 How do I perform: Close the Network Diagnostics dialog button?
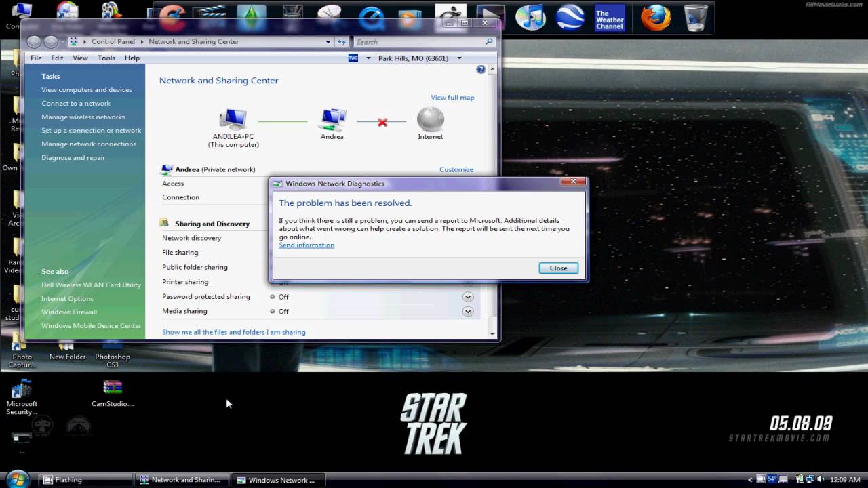558,268
